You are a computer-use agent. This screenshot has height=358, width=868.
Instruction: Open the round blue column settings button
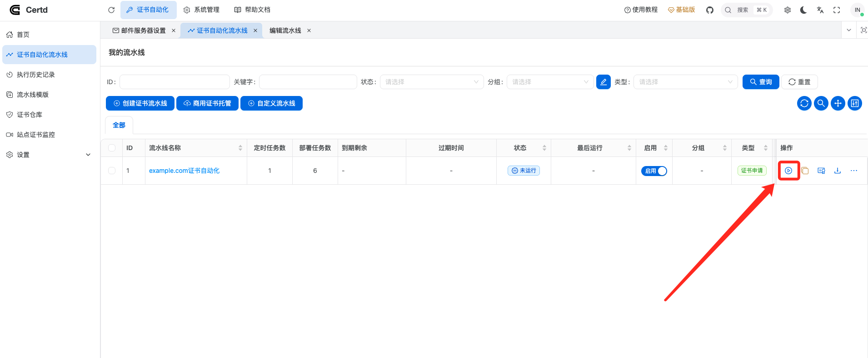point(855,103)
